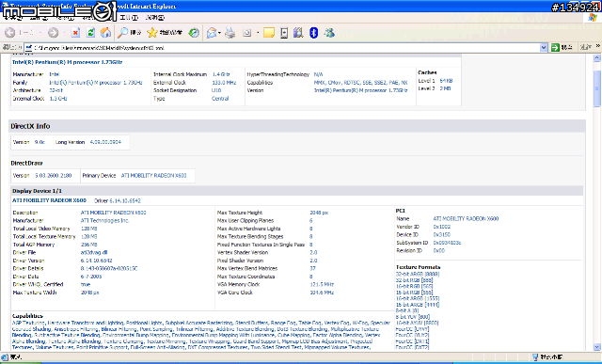
Task: Refresh the page with the green arrows icon
Action: [x=90, y=33]
